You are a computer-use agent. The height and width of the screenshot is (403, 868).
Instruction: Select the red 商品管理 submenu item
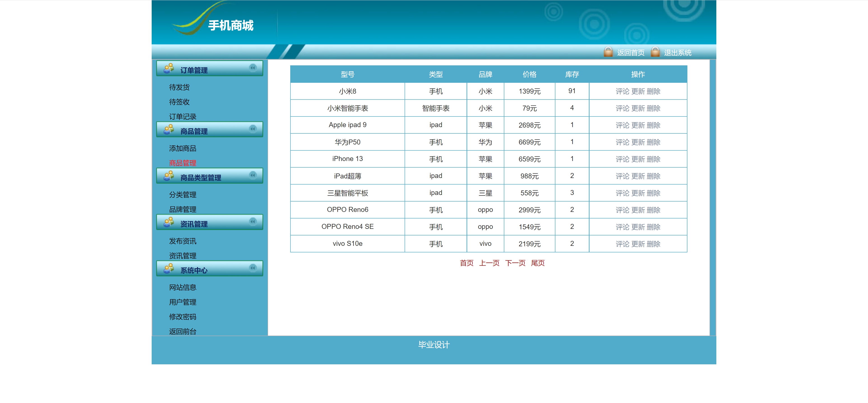click(x=183, y=163)
